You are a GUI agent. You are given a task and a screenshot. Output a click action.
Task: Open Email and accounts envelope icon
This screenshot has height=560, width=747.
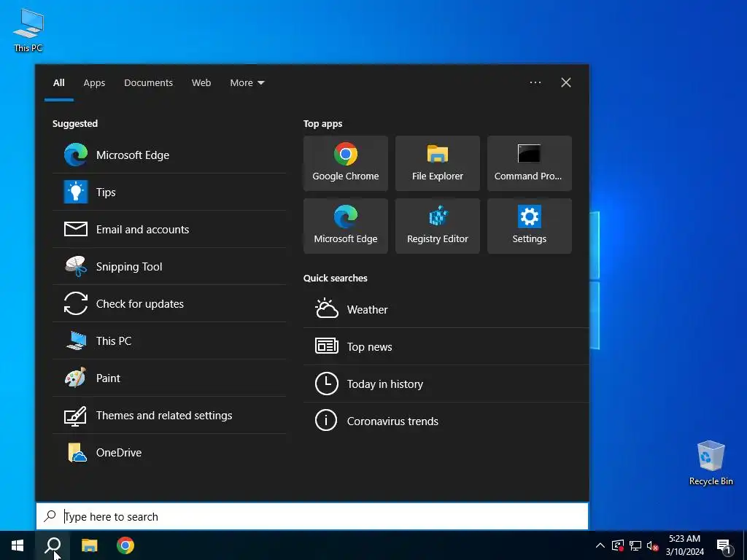(76, 229)
